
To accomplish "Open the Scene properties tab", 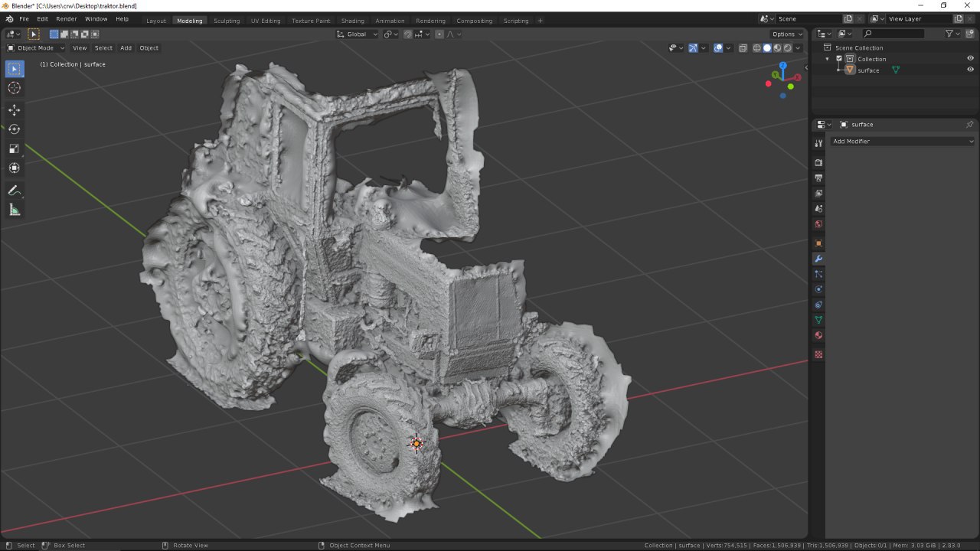I will click(818, 208).
